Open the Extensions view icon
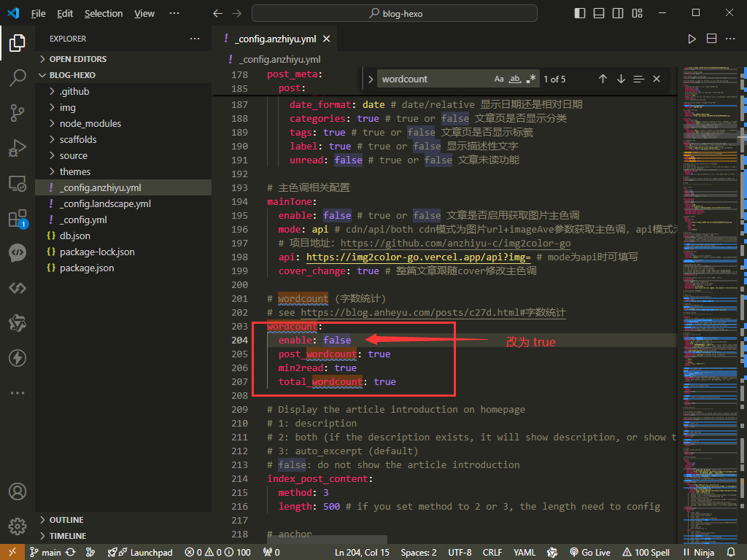The image size is (747, 560). [17, 219]
